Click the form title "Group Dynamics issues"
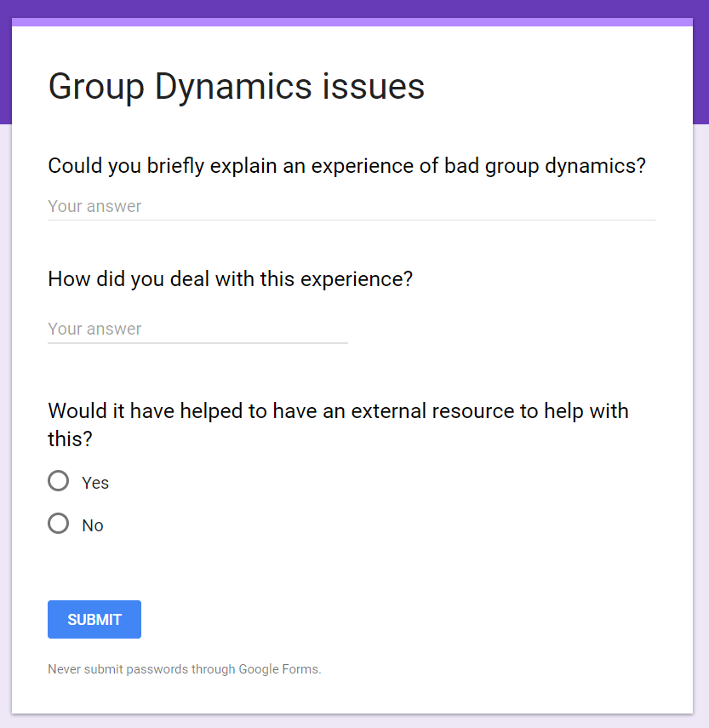 [x=236, y=87]
